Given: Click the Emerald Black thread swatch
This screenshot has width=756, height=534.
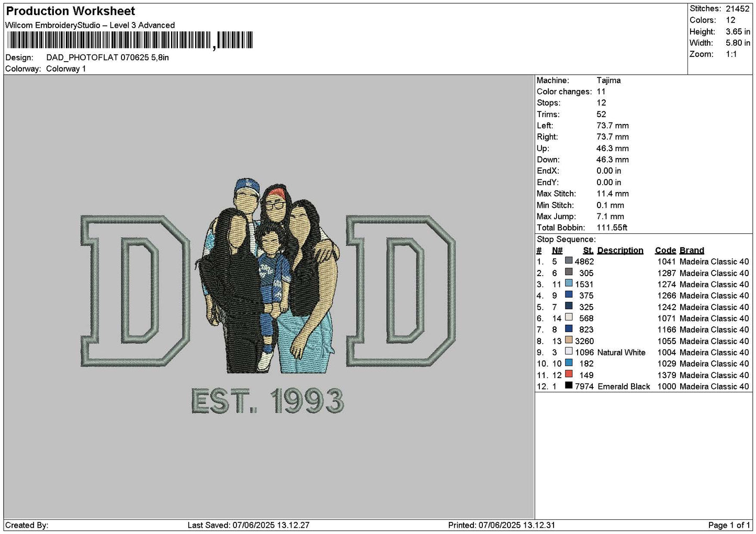Looking at the screenshot, I should click(569, 386).
